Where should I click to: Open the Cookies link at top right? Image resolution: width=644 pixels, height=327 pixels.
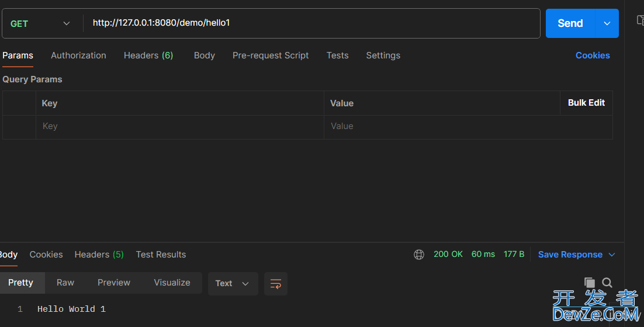(593, 55)
